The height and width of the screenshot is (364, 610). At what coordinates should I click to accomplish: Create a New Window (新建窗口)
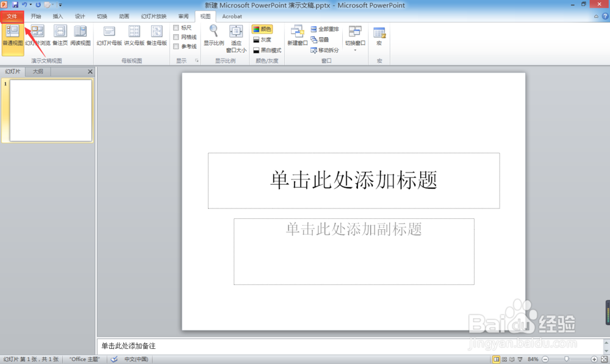click(297, 34)
